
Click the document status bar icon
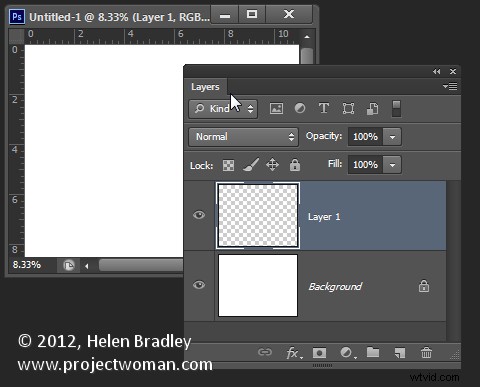tap(69, 266)
